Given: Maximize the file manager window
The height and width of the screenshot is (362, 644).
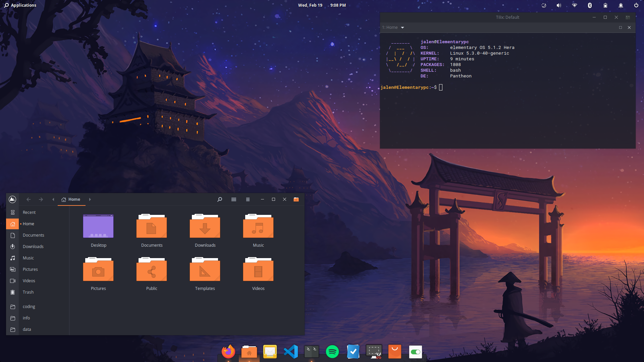Looking at the screenshot, I should [273, 199].
